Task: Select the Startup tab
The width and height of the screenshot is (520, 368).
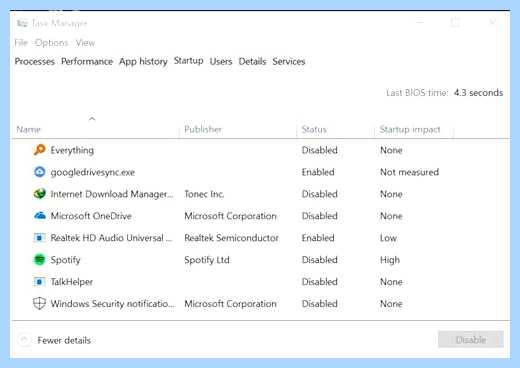Action: tap(189, 61)
